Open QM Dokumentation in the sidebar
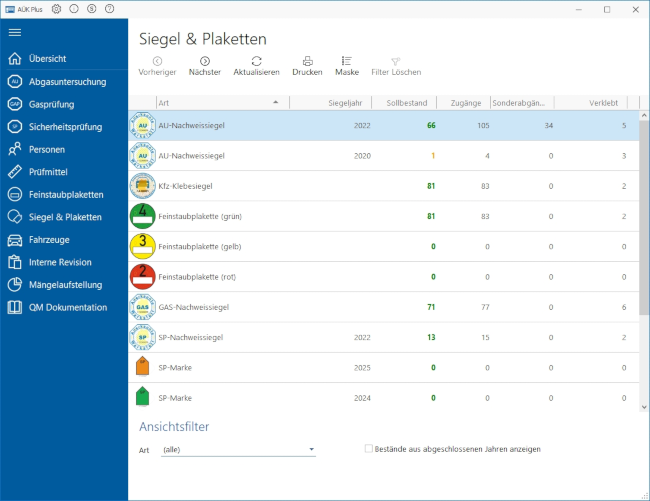 pyautogui.click(x=68, y=307)
